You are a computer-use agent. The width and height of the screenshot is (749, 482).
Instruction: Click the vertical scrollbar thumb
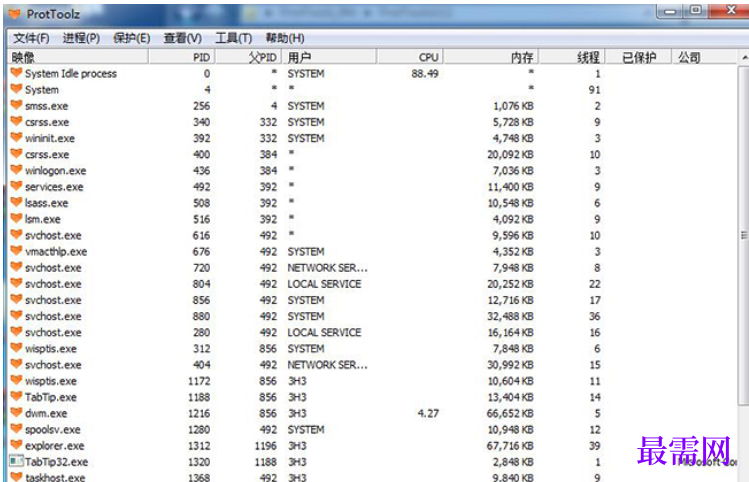click(744, 235)
